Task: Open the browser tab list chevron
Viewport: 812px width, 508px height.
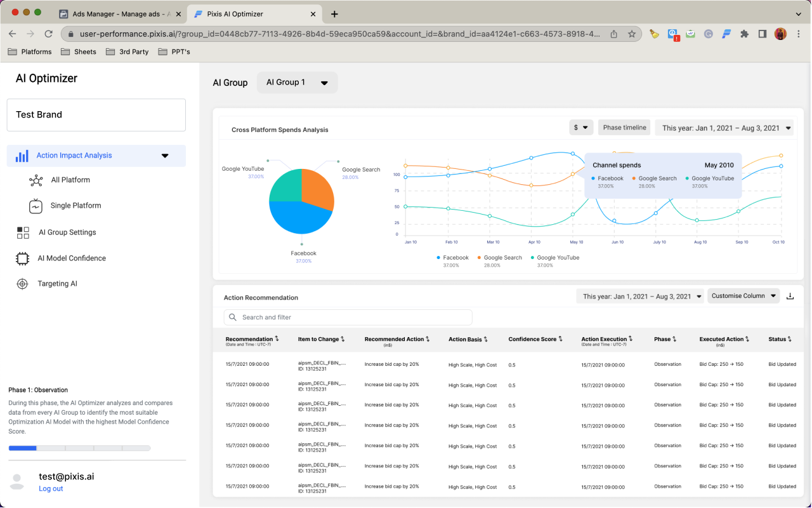Action: (x=799, y=14)
